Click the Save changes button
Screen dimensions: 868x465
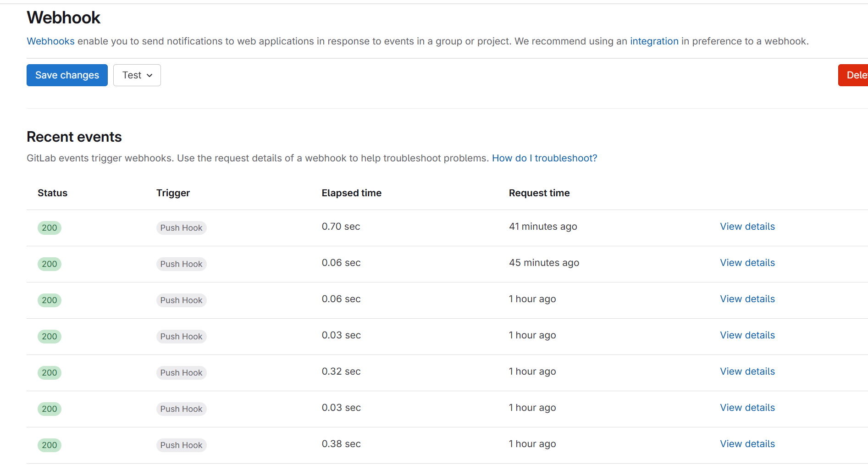tap(67, 75)
